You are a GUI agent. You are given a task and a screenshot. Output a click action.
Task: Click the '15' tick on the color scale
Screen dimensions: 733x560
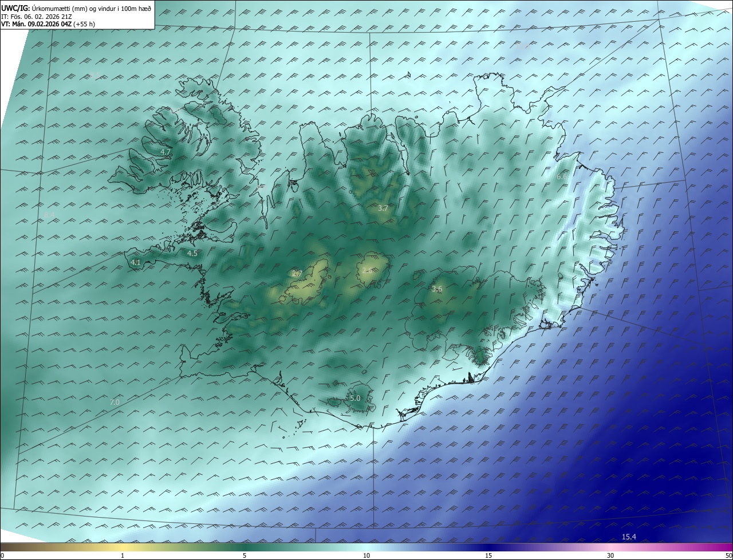point(488,555)
